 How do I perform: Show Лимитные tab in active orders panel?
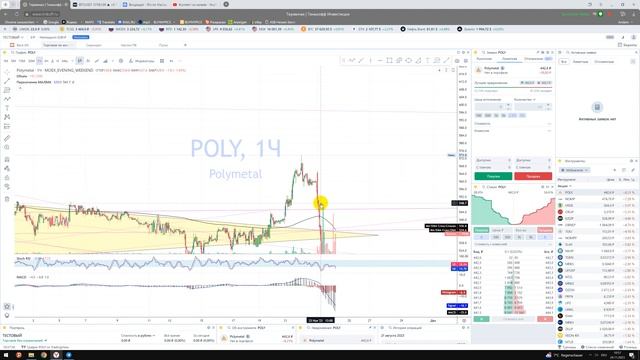pyautogui.click(x=580, y=62)
